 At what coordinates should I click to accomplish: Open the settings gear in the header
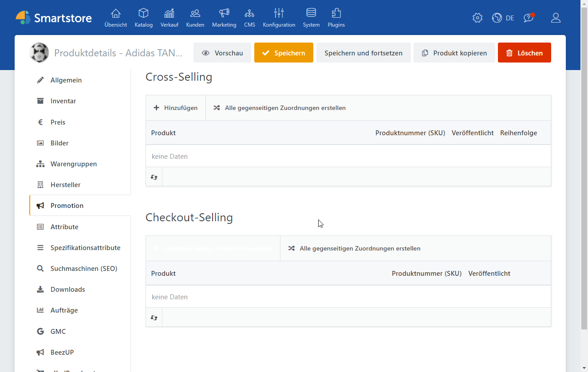[x=477, y=18]
